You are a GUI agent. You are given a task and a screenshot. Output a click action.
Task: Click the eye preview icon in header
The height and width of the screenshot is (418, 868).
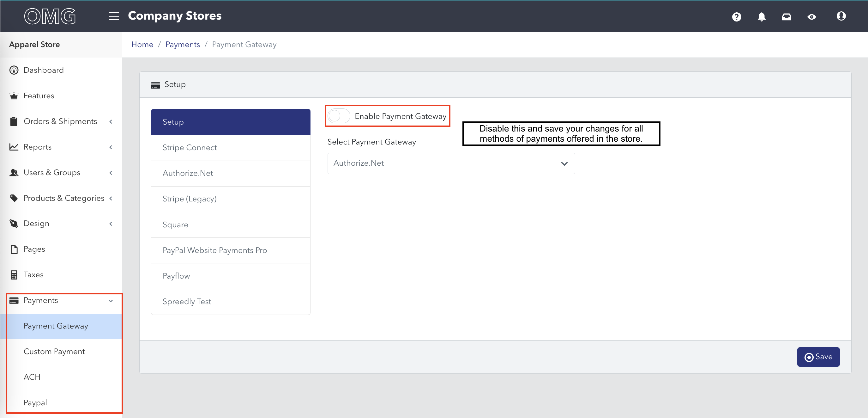[x=812, y=16]
